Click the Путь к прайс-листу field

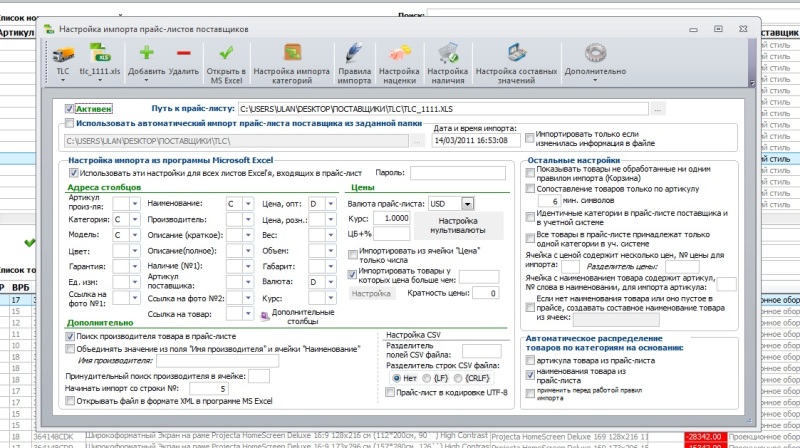pos(443,109)
